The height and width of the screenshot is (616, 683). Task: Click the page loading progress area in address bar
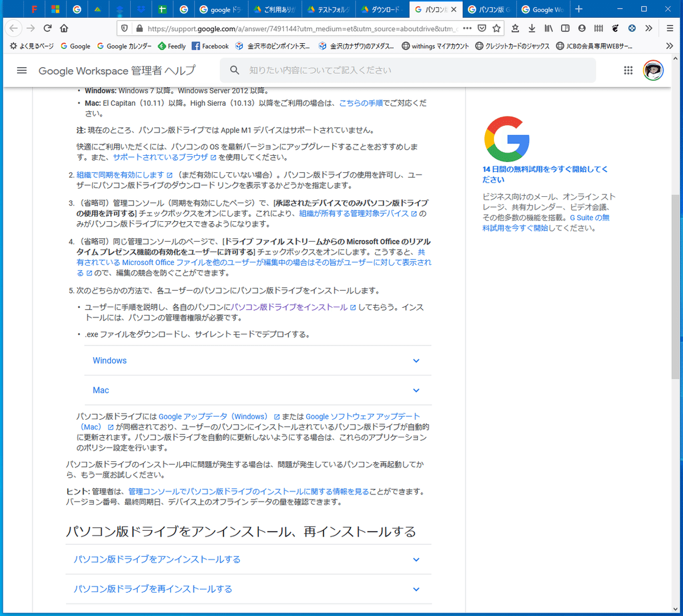tap(296, 28)
